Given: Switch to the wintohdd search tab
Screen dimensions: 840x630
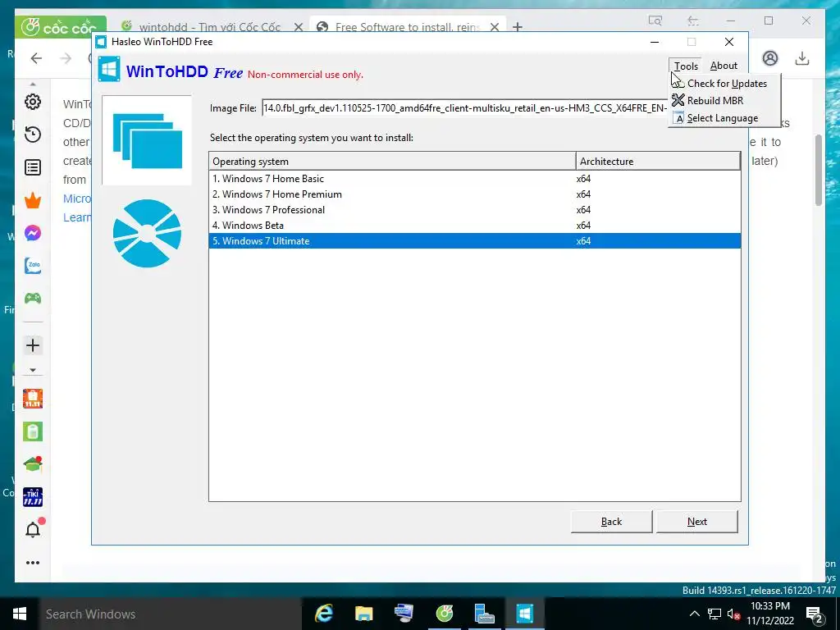Looking at the screenshot, I should (x=209, y=27).
